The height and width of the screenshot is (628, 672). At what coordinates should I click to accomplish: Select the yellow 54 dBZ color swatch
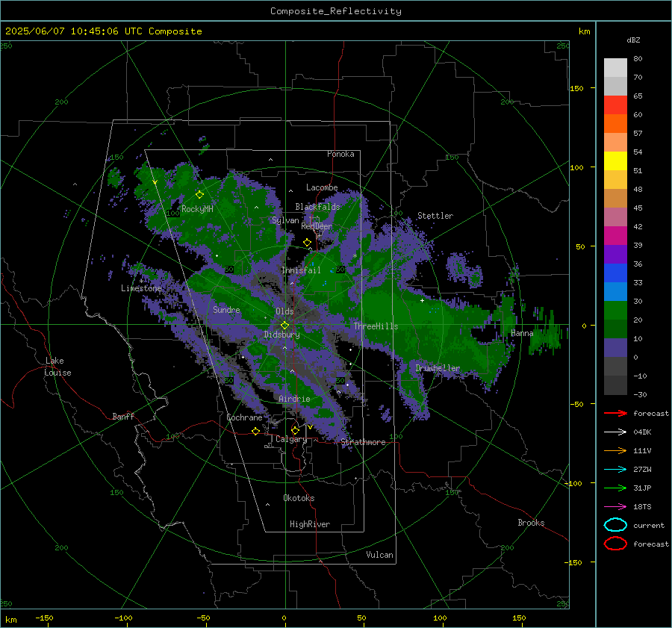pyautogui.click(x=615, y=161)
